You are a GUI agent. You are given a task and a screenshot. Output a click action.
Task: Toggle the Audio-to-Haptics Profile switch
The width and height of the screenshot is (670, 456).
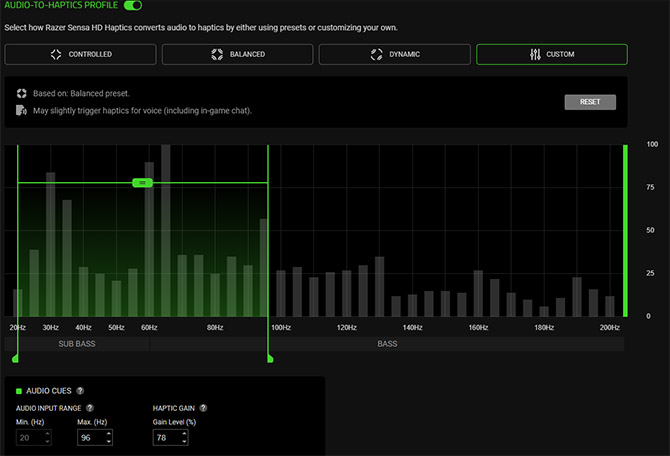(133, 5)
